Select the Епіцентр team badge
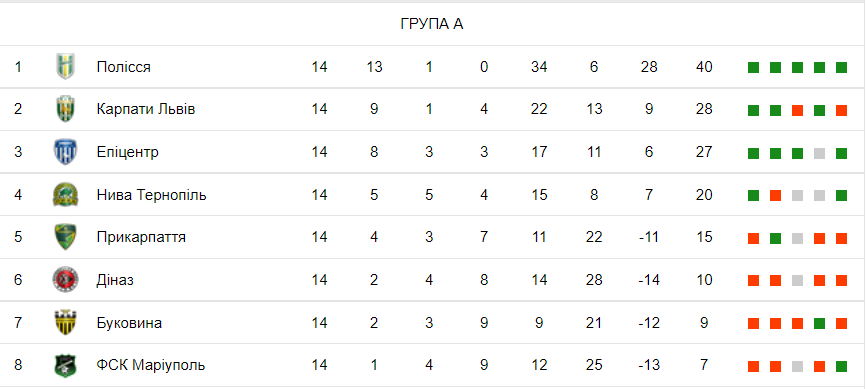867x389 pixels. [x=66, y=152]
